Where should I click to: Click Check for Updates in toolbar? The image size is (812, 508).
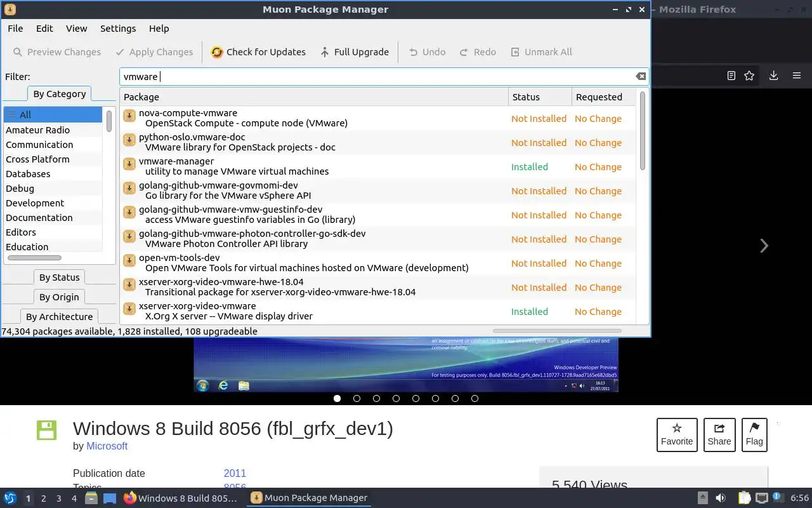click(x=258, y=52)
